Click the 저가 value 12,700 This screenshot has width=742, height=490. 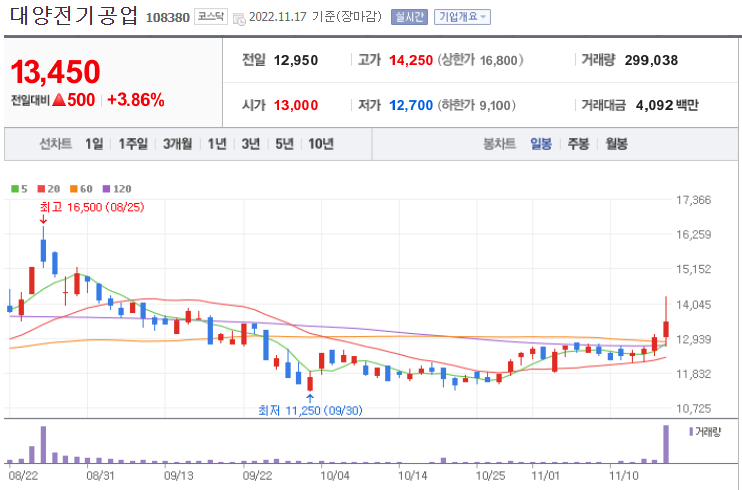(x=411, y=105)
